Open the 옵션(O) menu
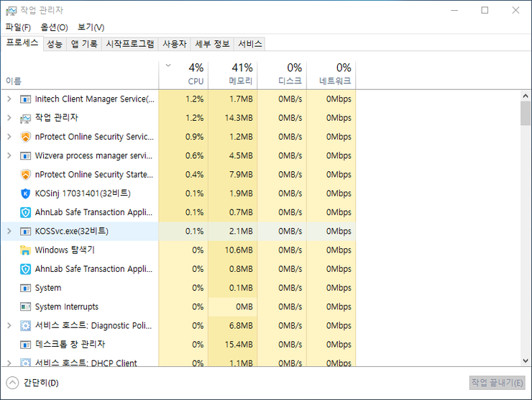The width and height of the screenshot is (532, 400). (x=54, y=27)
